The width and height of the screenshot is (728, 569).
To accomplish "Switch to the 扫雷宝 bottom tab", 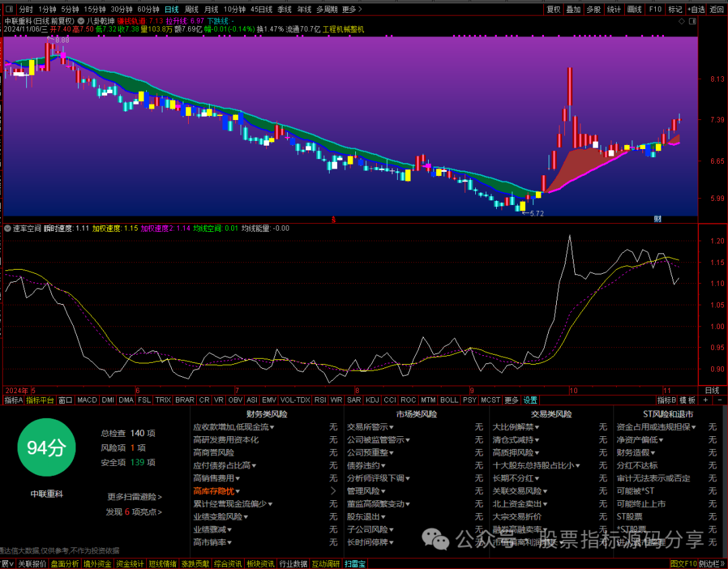I will (x=355, y=564).
